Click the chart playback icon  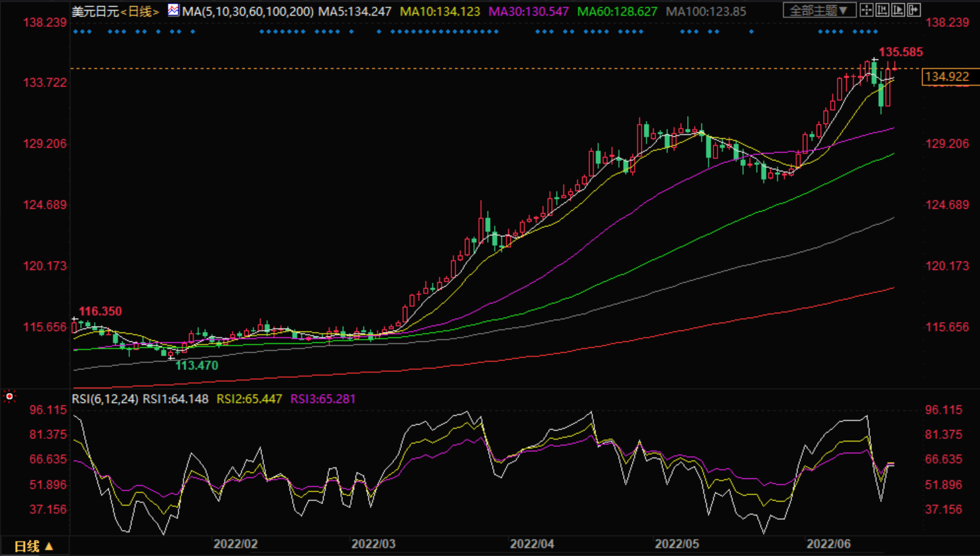898,10
